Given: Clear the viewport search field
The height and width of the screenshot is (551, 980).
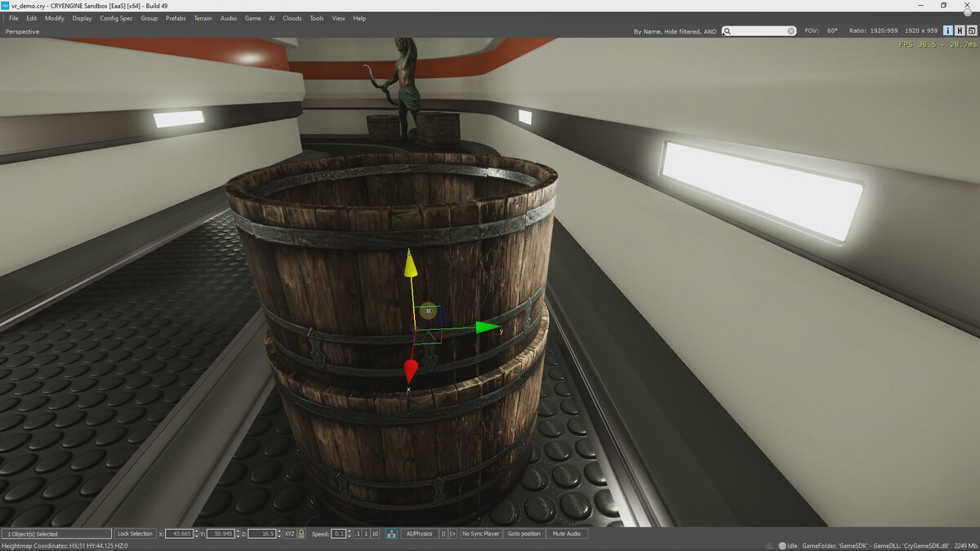Looking at the screenshot, I should tap(791, 31).
